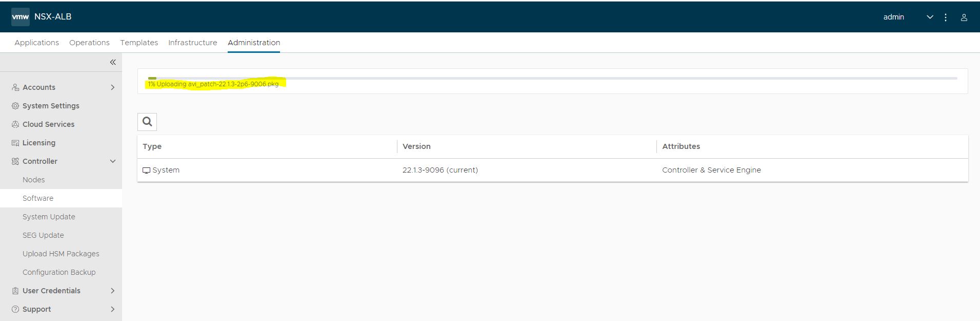Switch to the Templates tab

[139, 43]
